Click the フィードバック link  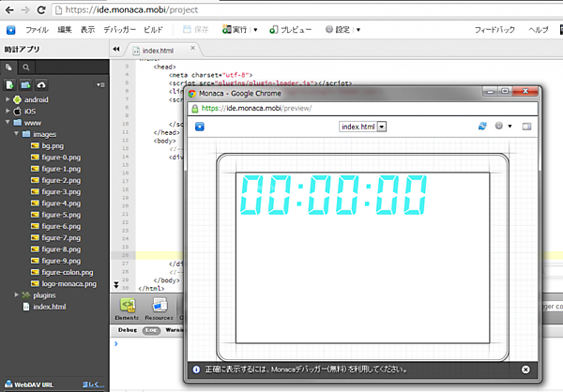coord(494,30)
